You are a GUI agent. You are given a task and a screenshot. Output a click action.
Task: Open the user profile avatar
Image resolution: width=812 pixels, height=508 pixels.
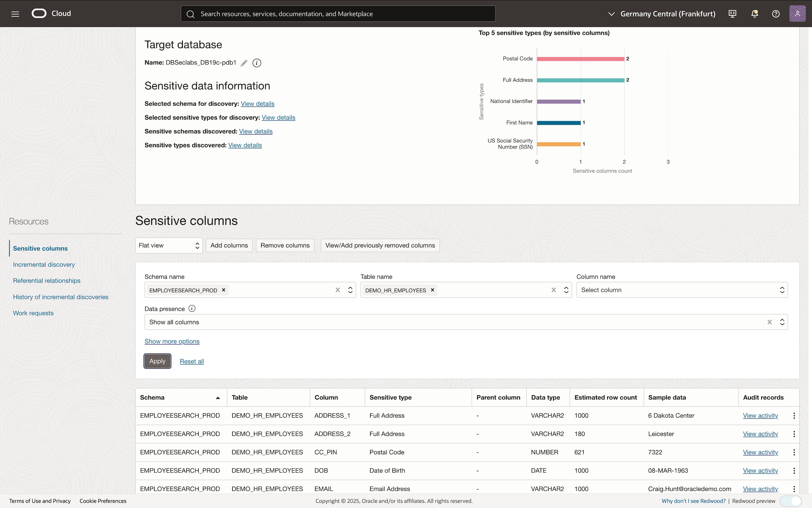click(797, 14)
